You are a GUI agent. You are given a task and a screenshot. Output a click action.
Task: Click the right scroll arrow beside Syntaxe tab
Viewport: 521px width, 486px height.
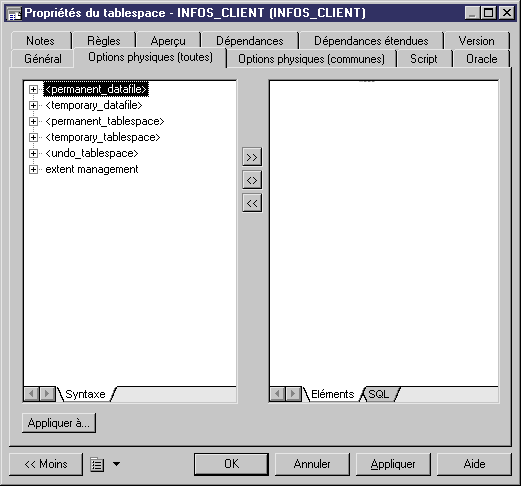tap(47, 394)
